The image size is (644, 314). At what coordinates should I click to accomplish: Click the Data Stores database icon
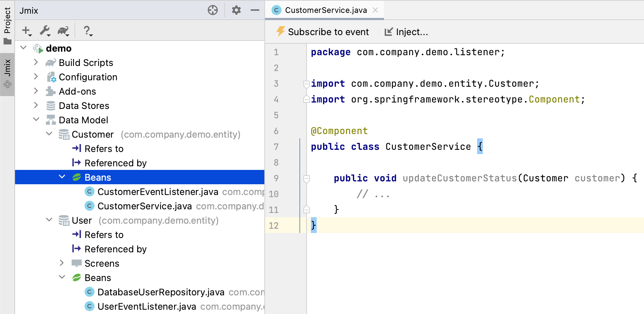tap(51, 106)
